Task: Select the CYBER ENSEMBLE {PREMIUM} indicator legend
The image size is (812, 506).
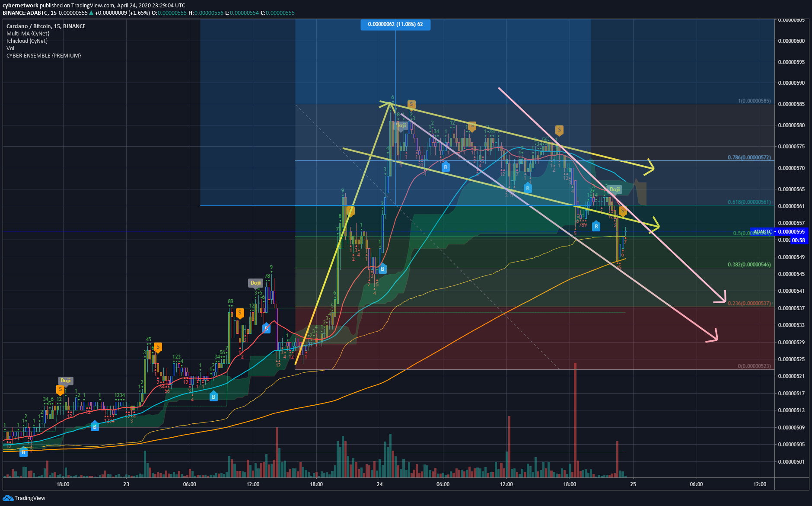Action: 44,56
